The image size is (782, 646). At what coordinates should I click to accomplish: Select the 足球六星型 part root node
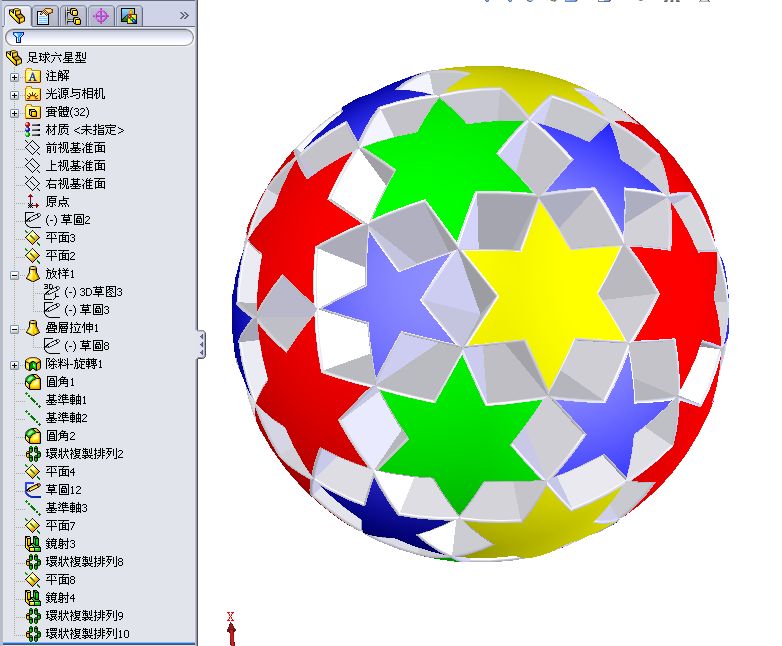point(56,58)
